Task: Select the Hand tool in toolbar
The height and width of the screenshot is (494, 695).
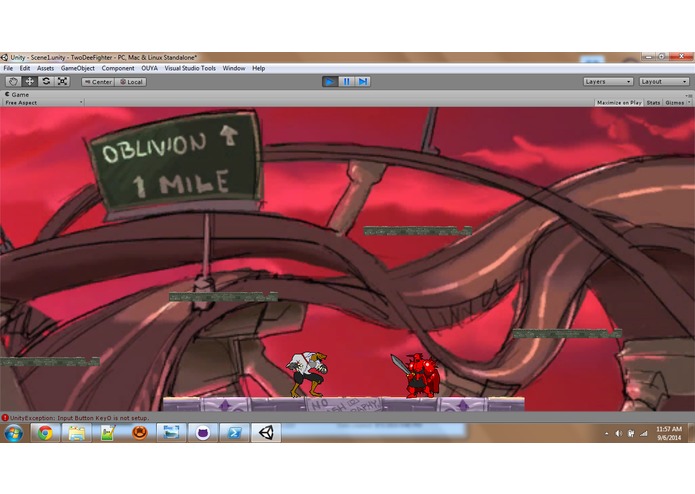Action: click(13, 82)
